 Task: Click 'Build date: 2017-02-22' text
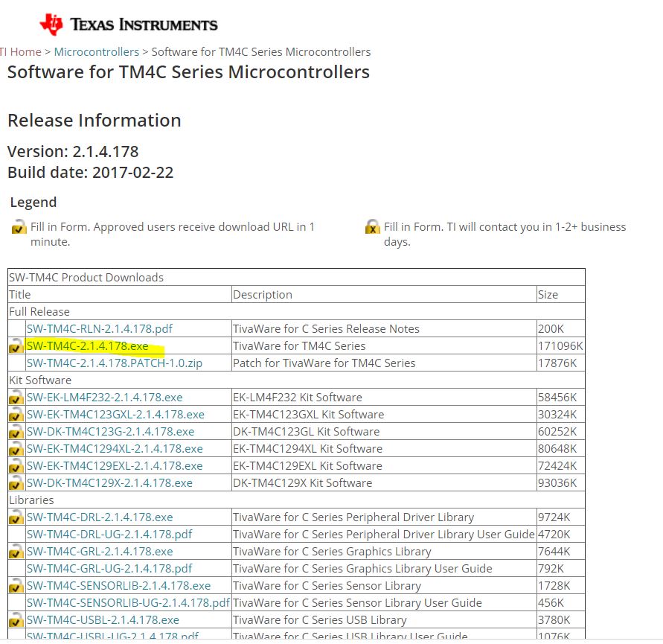click(91, 173)
